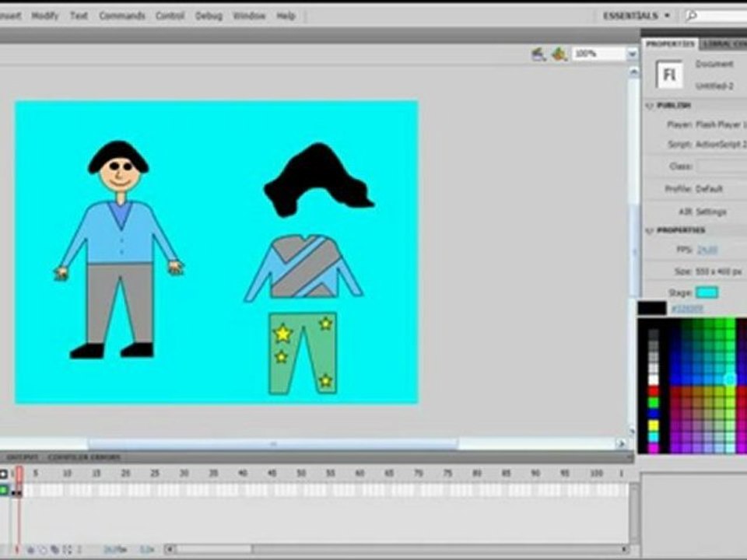Click the FPS value in Properties

707,250
